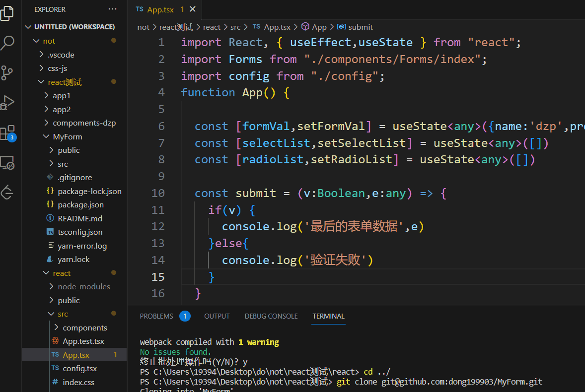Place cursor on line number 15
Screen dimensions: 585x392
click(x=158, y=277)
